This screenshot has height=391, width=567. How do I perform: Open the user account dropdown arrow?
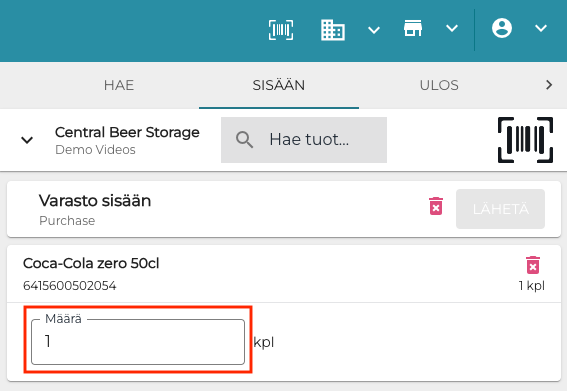[541, 28]
